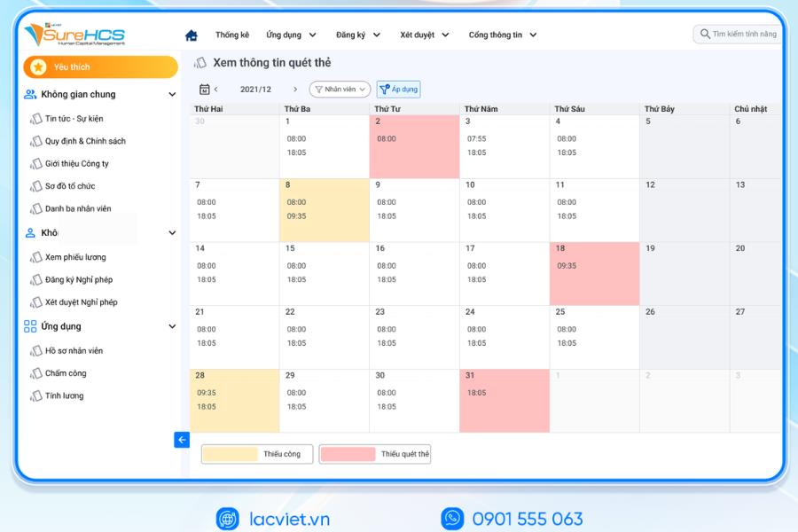Viewport: 798px width, 532px height.
Task: Open the Thống kê menu item
Action: [x=232, y=35]
